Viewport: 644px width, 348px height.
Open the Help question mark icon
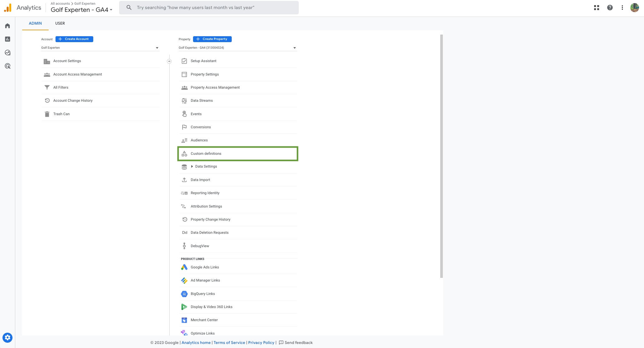[x=610, y=7]
